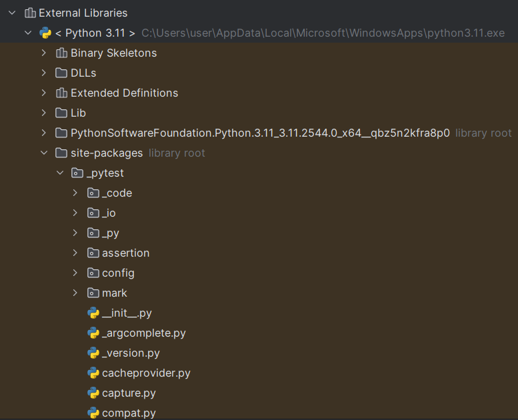Click the Binary Skeletons library icon

click(61, 53)
